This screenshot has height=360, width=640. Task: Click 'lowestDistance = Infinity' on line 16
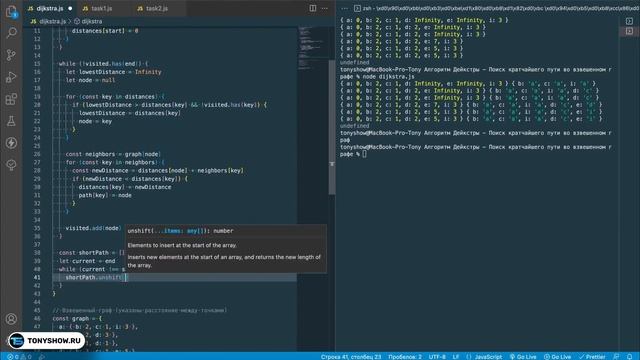pyautogui.click(x=120, y=72)
